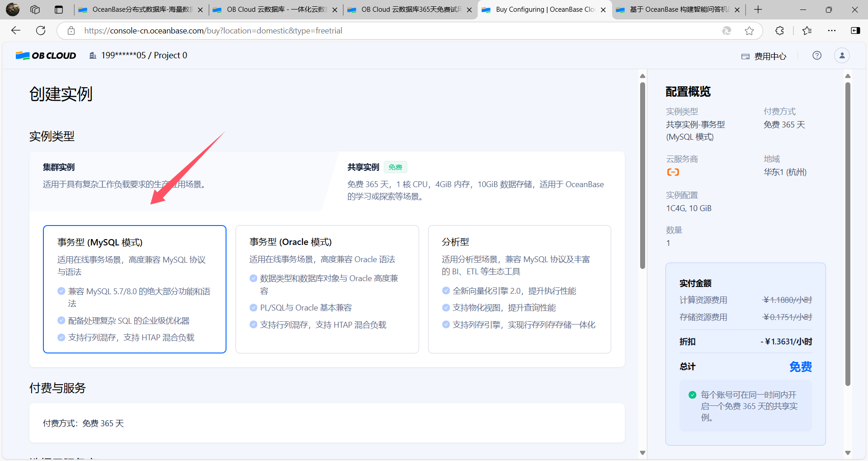
Task: Toggle the browser sidebar panel icon
Action: [x=855, y=31]
